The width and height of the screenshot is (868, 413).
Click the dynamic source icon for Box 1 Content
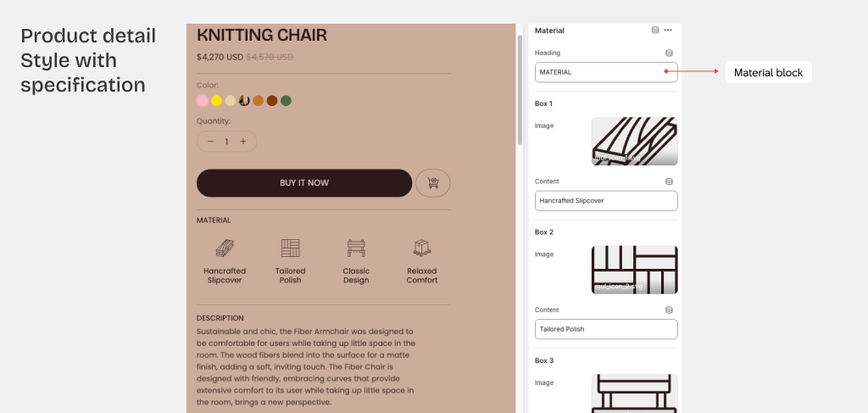(669, 181)
